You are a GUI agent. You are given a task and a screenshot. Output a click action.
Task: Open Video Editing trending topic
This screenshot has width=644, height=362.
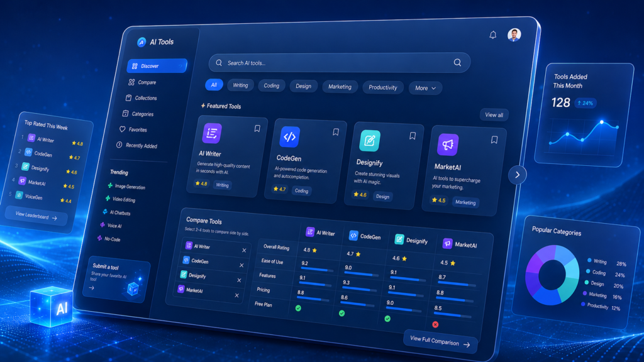tap(121, 199)
